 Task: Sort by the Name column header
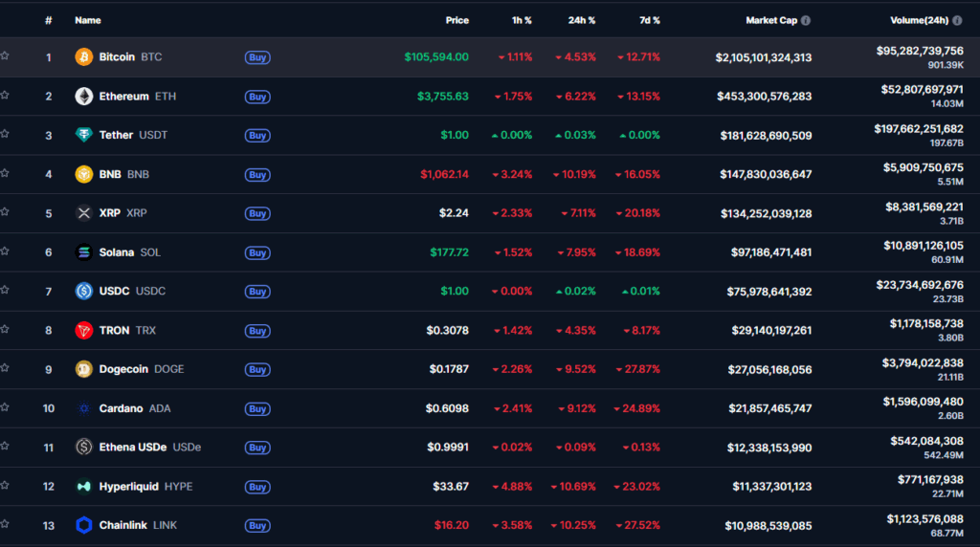point(87,21)
